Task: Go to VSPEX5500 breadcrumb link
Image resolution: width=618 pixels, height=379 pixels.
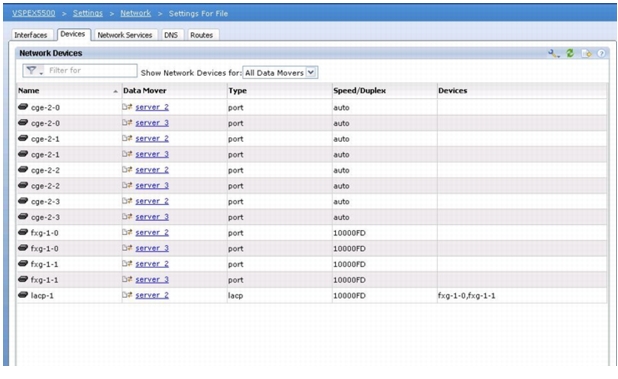Action: [34, 13]
